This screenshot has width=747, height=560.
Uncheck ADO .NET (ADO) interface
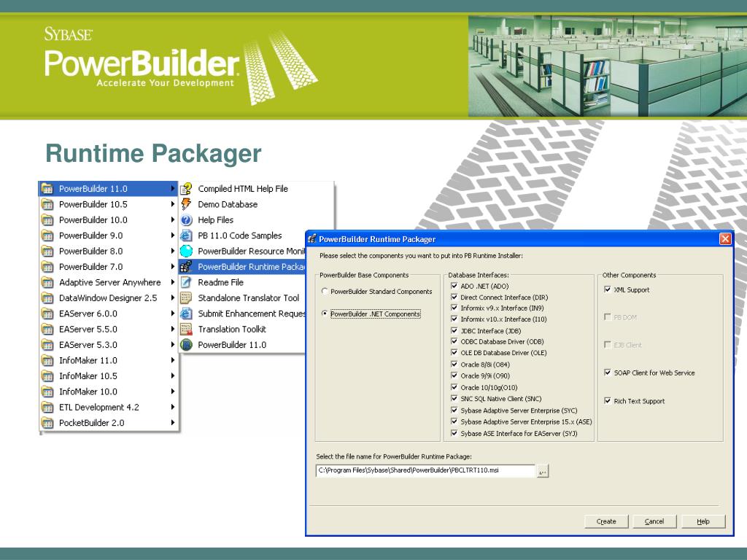click(454, 286)
